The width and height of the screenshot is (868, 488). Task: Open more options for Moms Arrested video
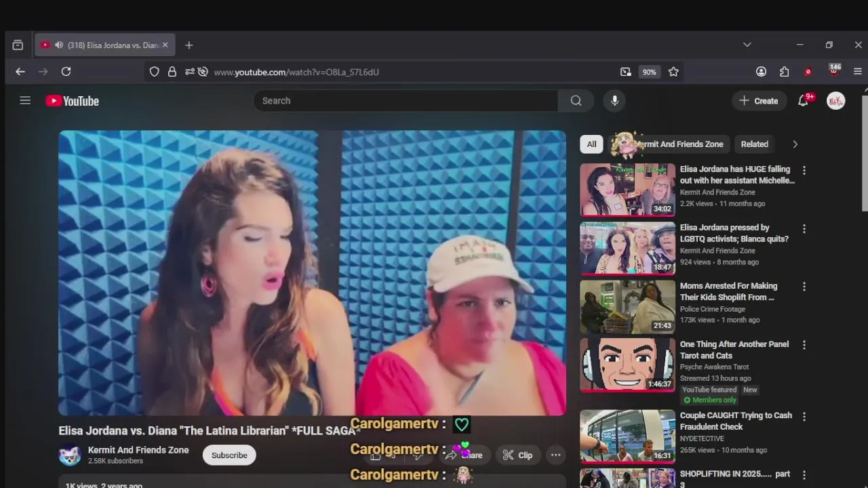coord(804,287)
